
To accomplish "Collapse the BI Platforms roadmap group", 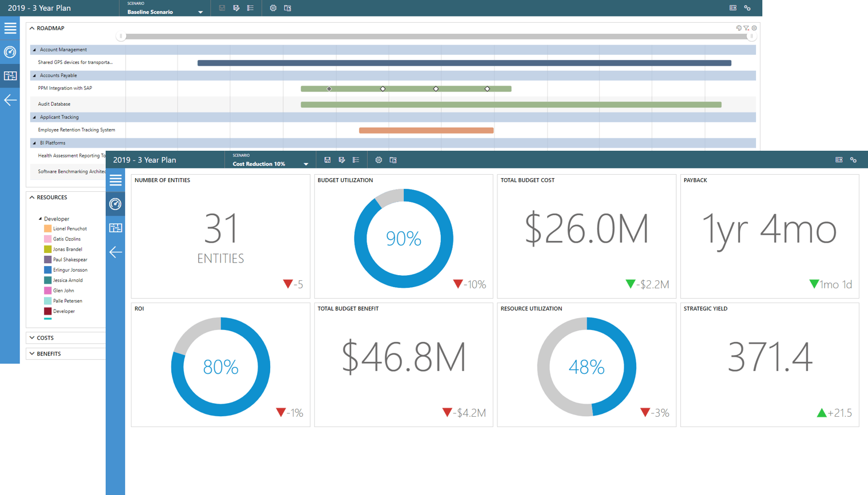I will (x=34, y=143).
